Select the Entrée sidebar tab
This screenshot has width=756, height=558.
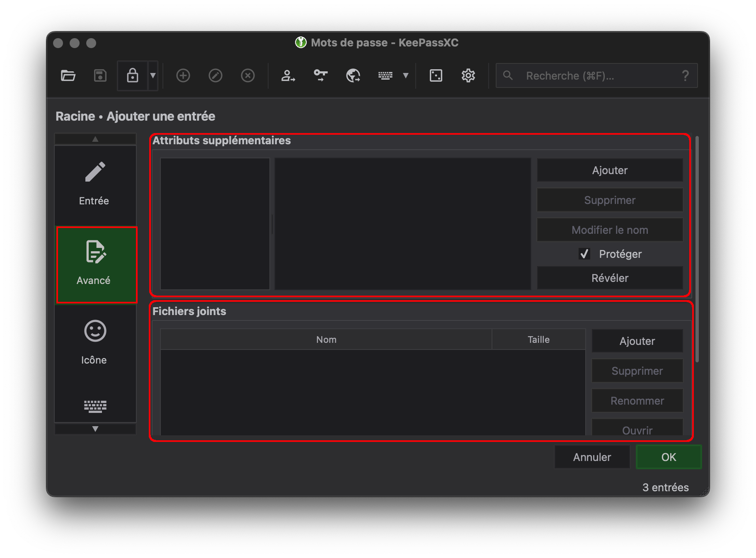tap(95, 185)
